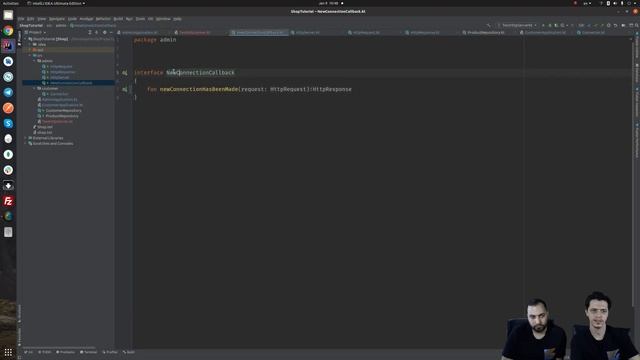The image size is (640, 360).
Task: Collapse the admin package node
Action: [35, 61]
